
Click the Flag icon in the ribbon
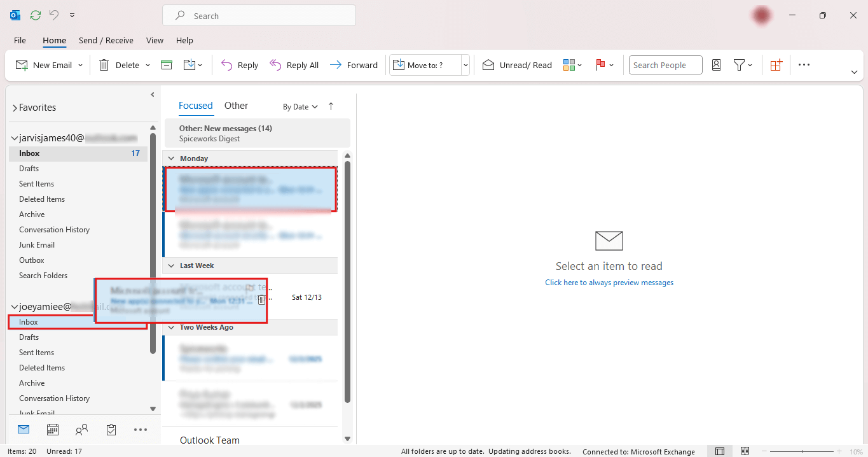600,64
